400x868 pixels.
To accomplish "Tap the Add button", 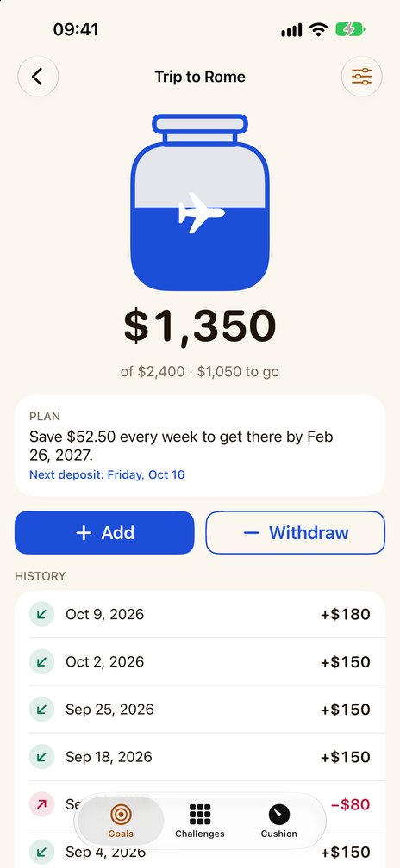I will 104,532.
